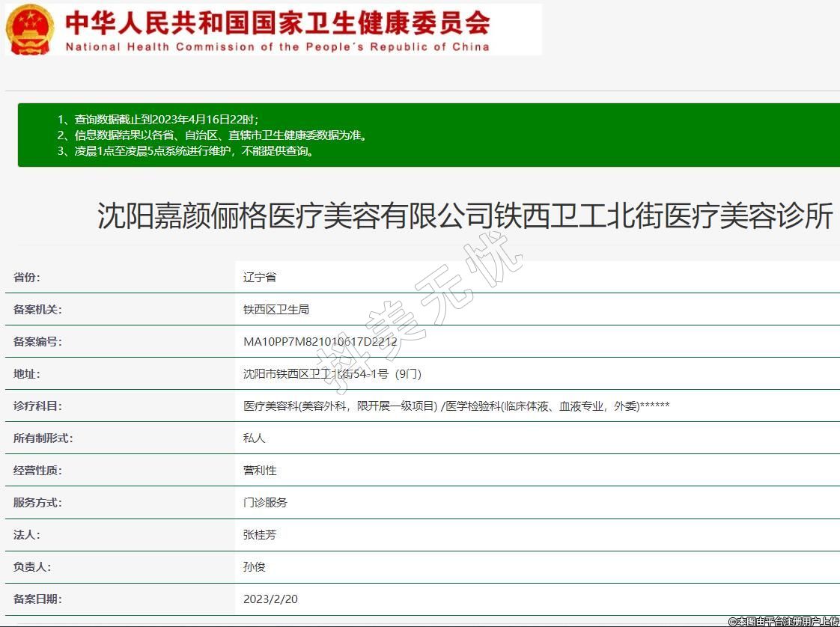This screenshot has height=627, width=840.
Task: Select the notice about 凌晨1点至凌晨5点 system maintenance
Action: [186, 150]
